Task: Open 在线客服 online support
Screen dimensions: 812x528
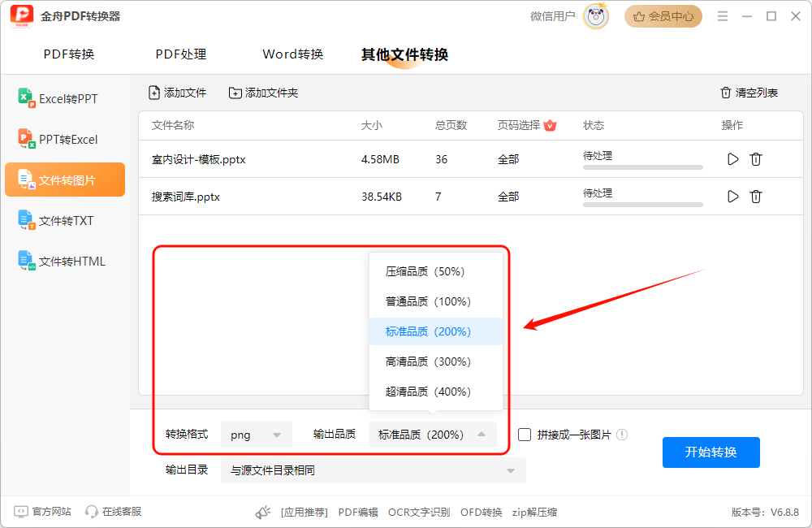Action: click(x=114, y=512)
